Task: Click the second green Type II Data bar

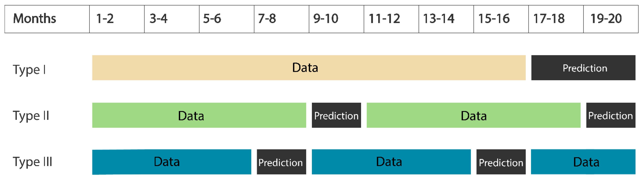Action: click(473, 115)
